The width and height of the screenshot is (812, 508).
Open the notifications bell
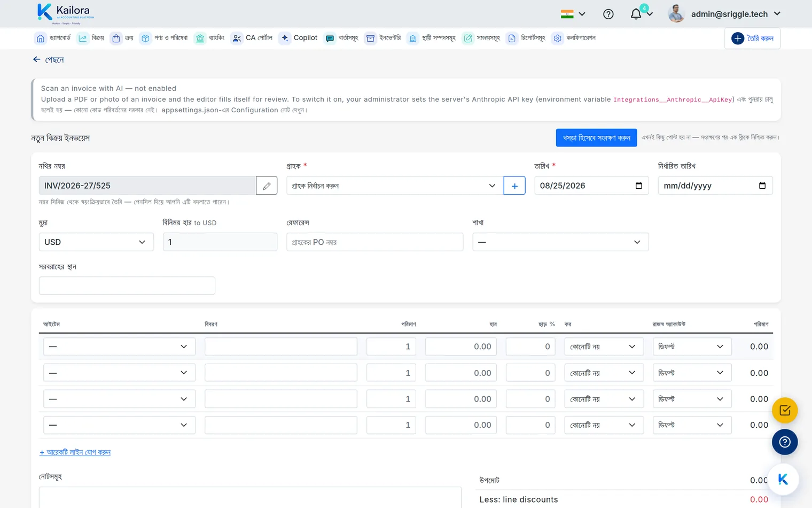tap(636, 14)
